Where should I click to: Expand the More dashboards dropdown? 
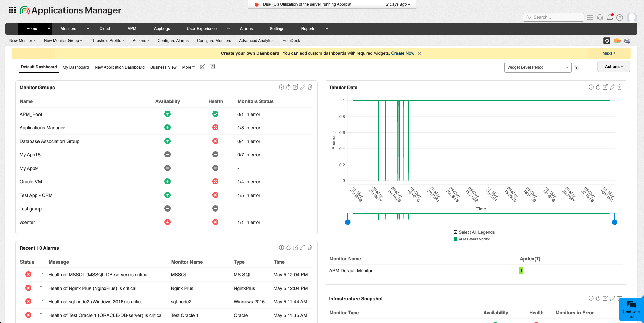click(188, 67)
